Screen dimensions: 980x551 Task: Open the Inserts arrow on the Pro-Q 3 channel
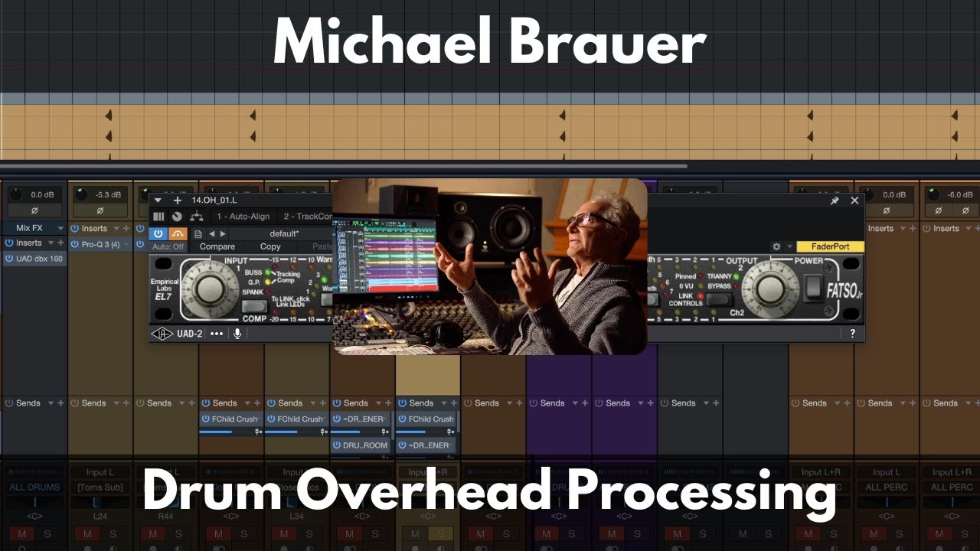click(116, 229)
